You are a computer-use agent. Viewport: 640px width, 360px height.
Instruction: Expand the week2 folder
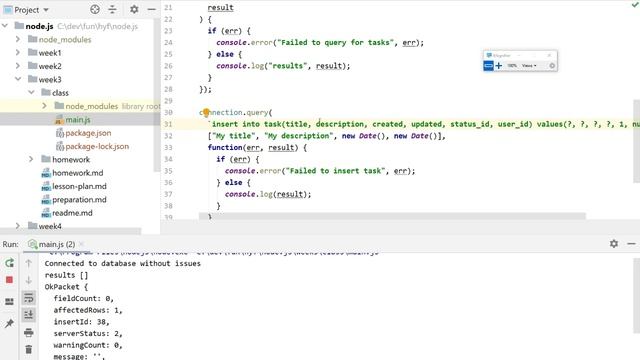pyautogui.click(x=18, y=66)
